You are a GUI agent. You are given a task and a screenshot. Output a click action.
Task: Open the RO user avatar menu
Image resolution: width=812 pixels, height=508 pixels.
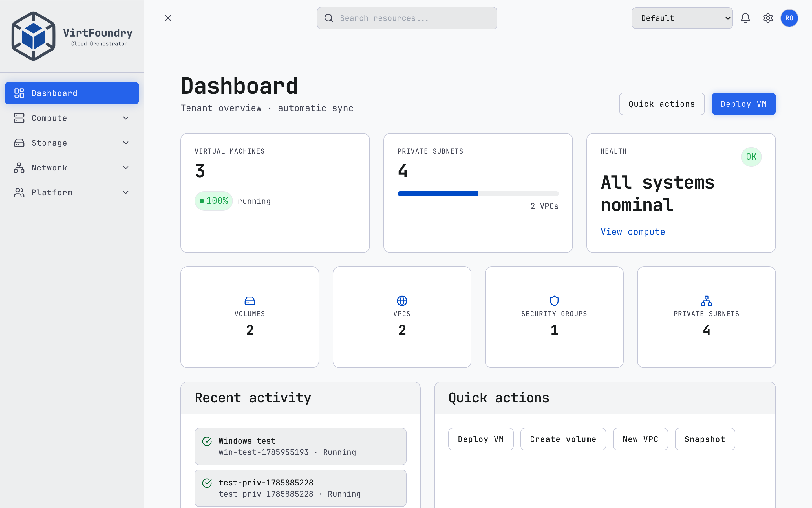pyautogui.click(x=789, y=18)
